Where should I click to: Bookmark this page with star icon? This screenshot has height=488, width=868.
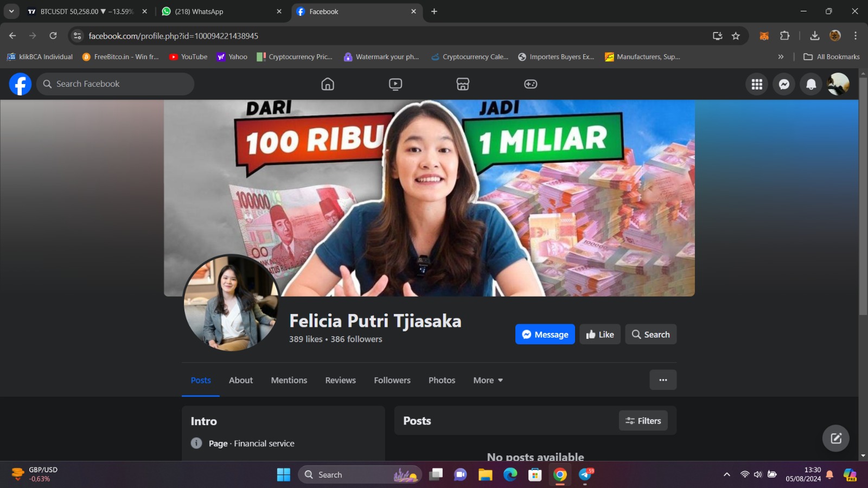pyautogui.click(x=736, y=36)
